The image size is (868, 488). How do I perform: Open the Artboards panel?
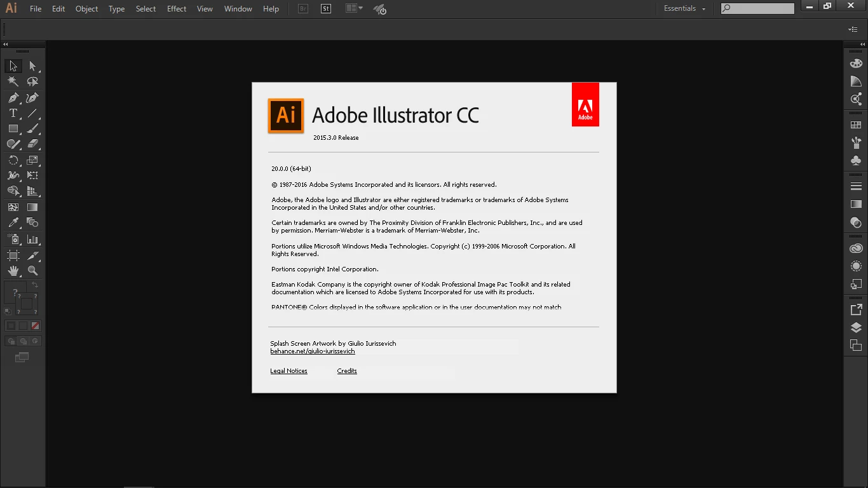(x=856, y=346)
